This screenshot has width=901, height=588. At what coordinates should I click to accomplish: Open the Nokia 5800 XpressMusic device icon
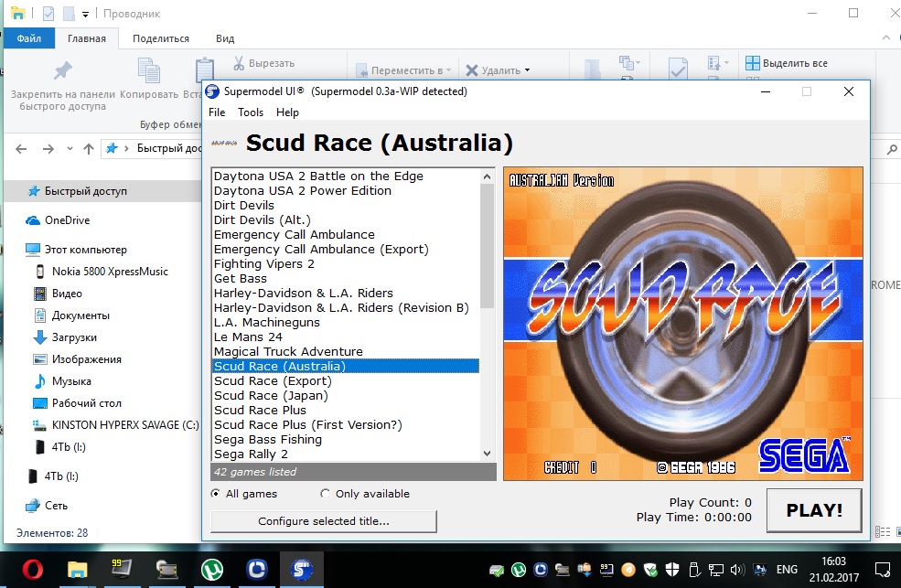[39, 271]
